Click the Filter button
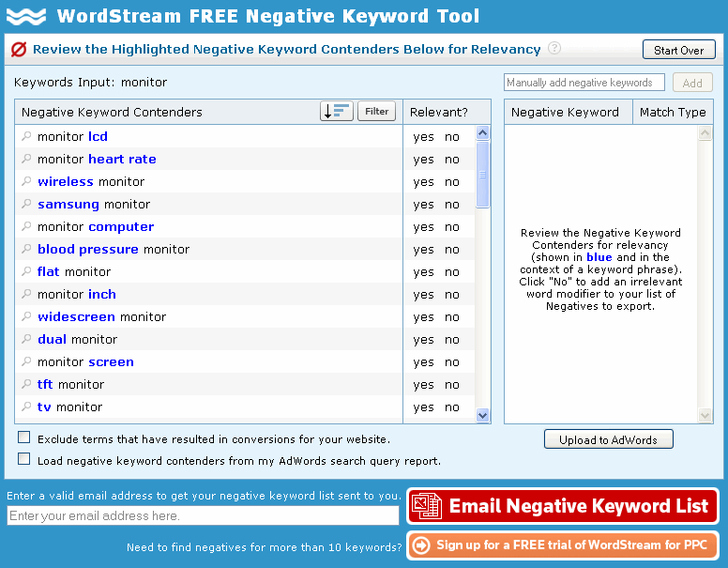 point(376,112)
